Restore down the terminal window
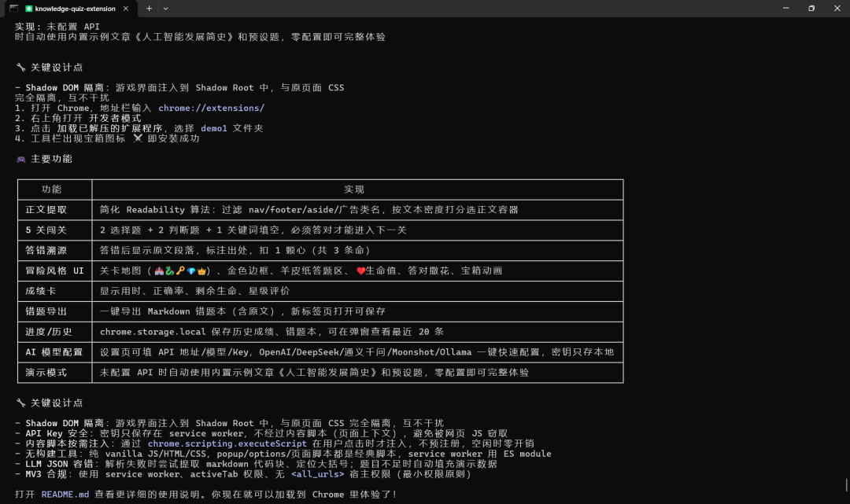This screenshot has width=850, height=504. (811, 8)
